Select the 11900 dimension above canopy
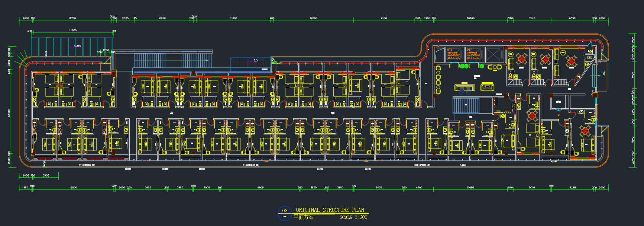The width and height of the screenshot is (644, 226). tap(72, 31)
